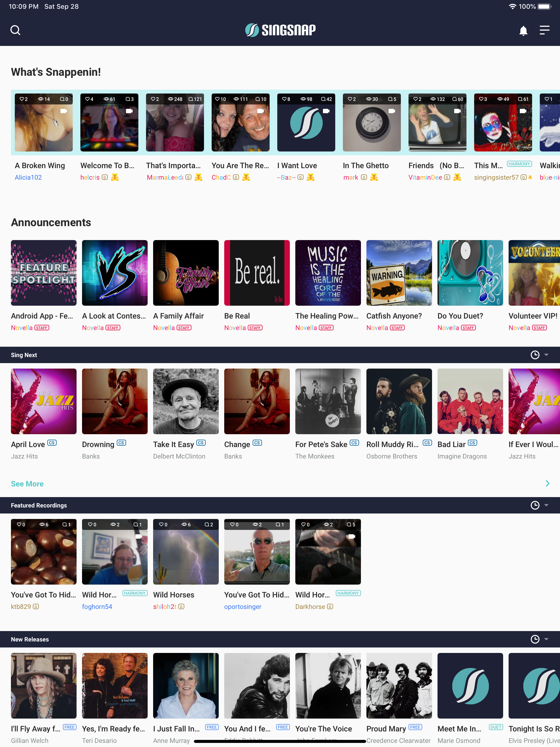Tap the Sing Next clock icon
Screen dimensions: 560x747
click(x=535, y=355)
